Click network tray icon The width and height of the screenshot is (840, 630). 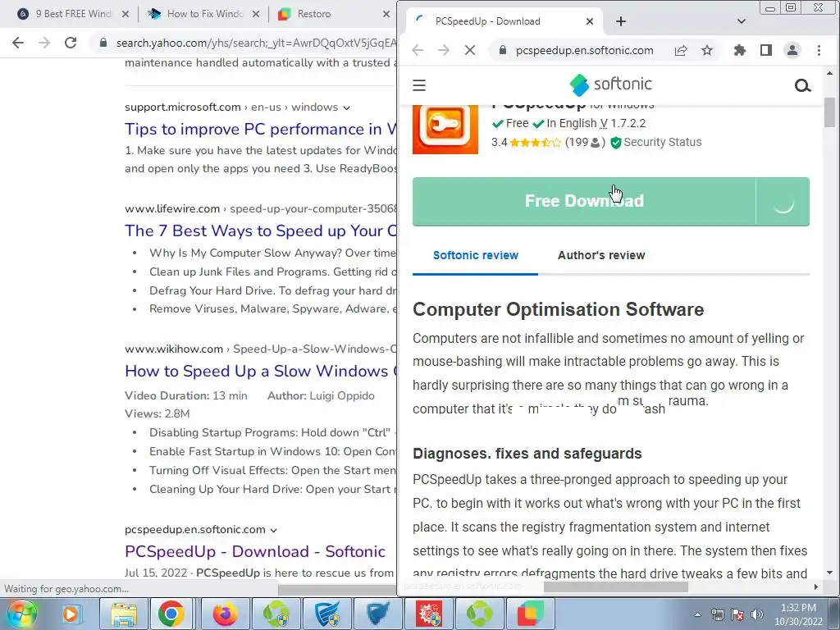pos(717,614)
